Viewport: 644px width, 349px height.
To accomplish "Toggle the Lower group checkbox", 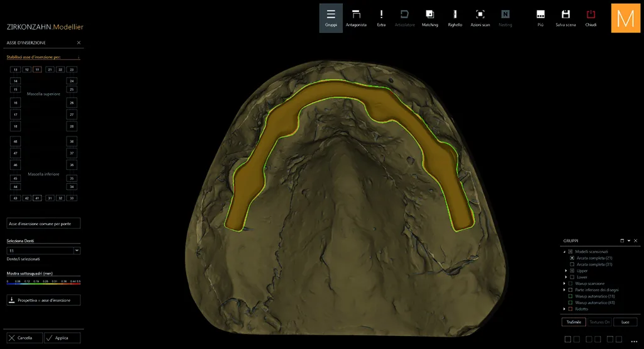I will click(572, 277).
